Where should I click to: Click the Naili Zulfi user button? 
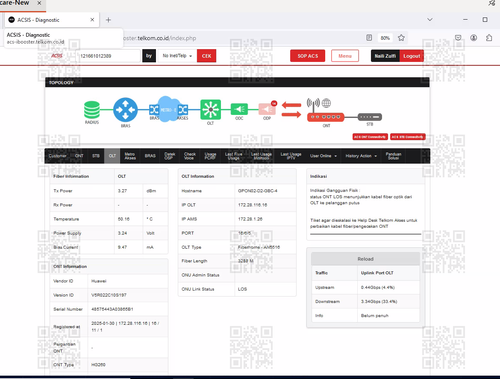(385, 56)
